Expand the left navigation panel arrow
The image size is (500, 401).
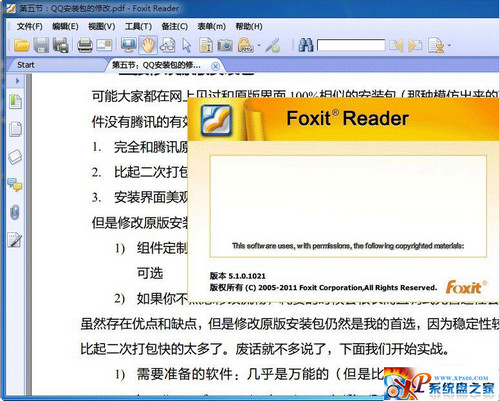[x=17, y=80]
